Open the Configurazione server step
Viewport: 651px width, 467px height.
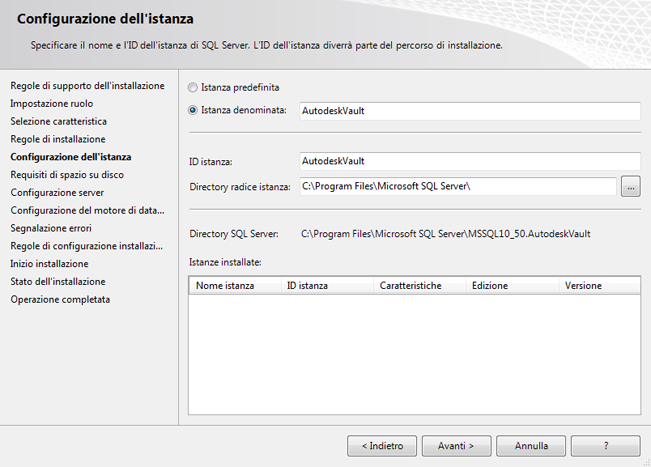coord(57,192)
